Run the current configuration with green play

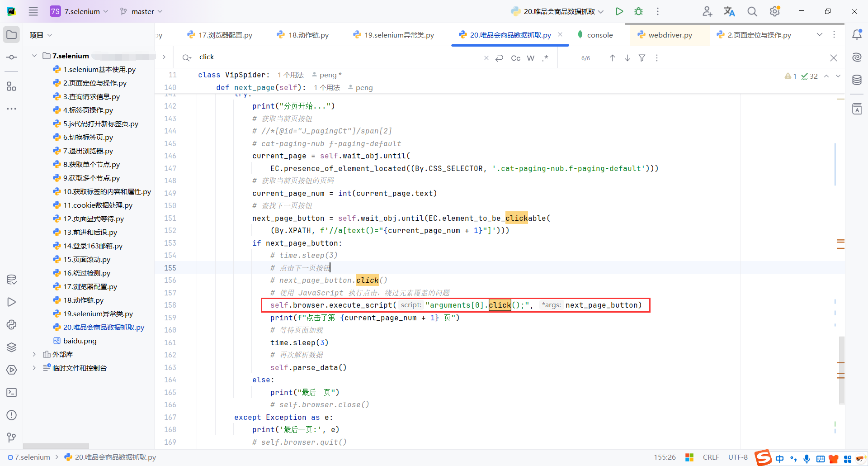tap(619, 11)
